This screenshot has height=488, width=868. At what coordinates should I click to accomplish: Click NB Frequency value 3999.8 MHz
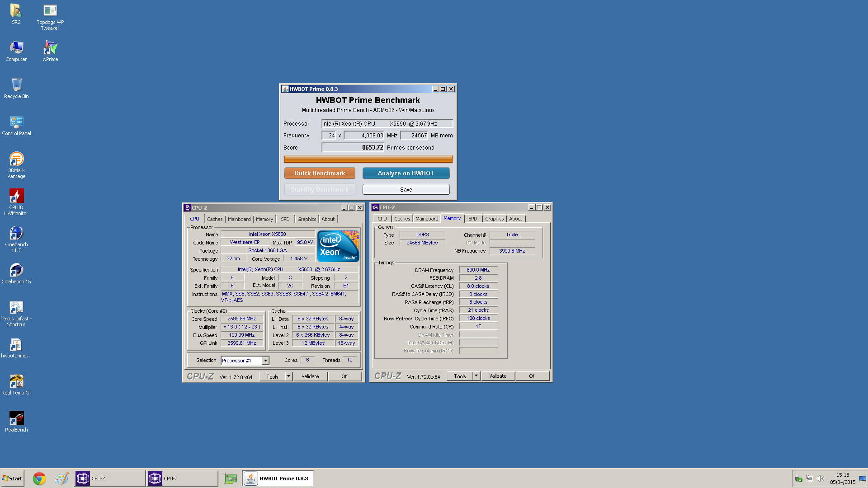(512, 251)
